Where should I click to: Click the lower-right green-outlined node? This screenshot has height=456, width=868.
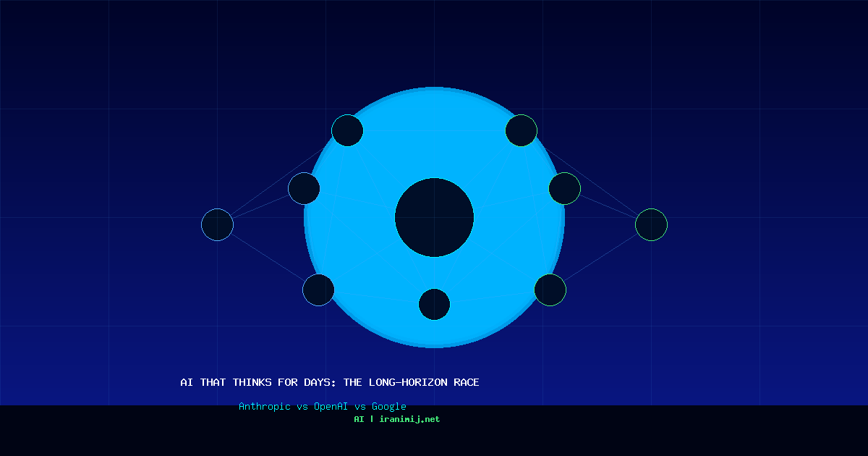pos(550,290)
